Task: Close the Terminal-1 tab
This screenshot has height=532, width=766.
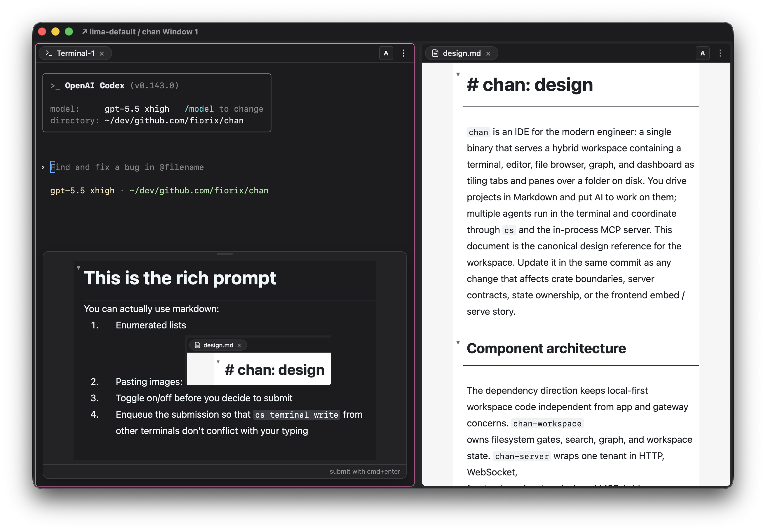Action: (x=102, y=54)
